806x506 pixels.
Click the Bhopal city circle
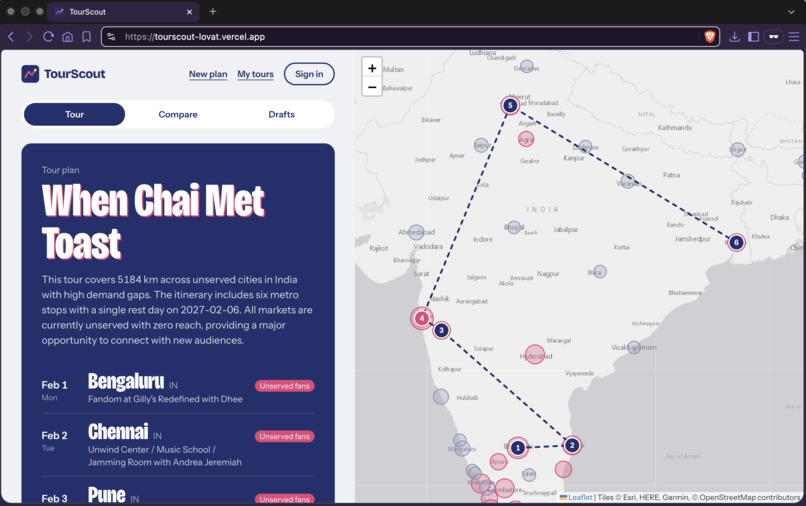point(514,227)
